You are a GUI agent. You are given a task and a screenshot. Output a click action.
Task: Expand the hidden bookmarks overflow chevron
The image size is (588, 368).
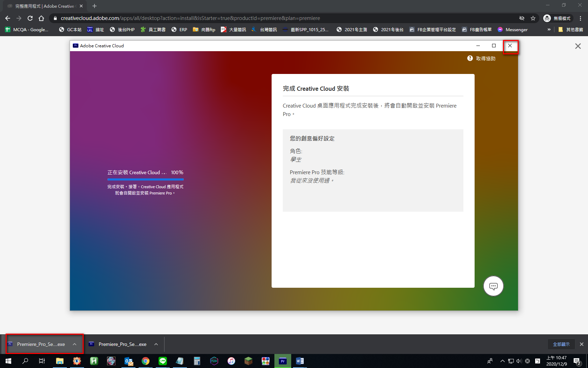point(549,30)
